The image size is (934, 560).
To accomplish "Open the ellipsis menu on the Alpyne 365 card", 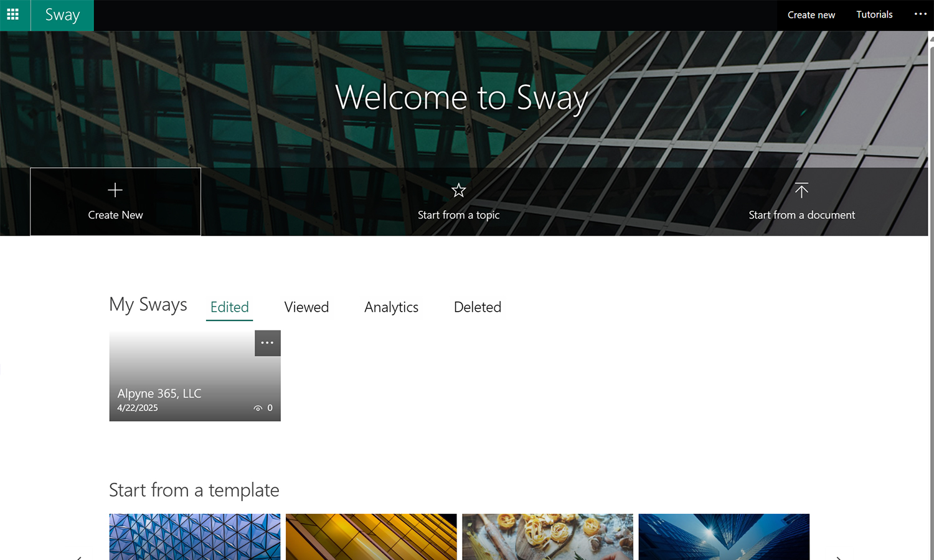I will coord(267,343).
